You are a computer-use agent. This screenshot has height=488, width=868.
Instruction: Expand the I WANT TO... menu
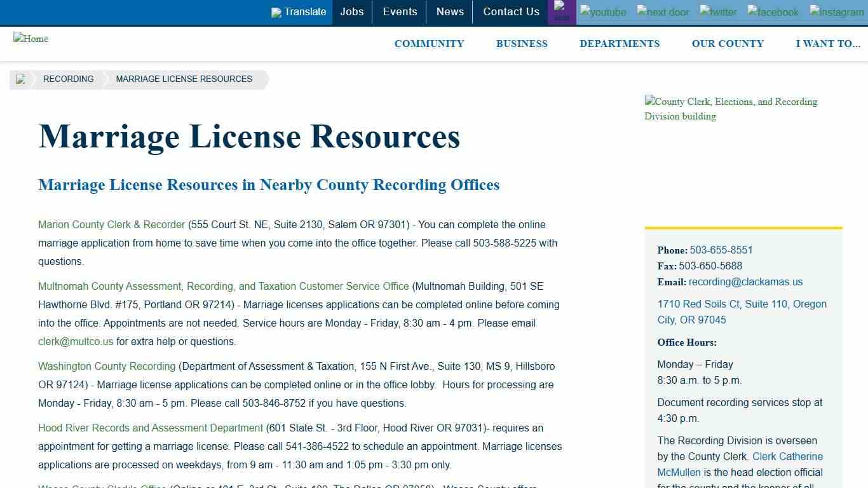(828, 43)
